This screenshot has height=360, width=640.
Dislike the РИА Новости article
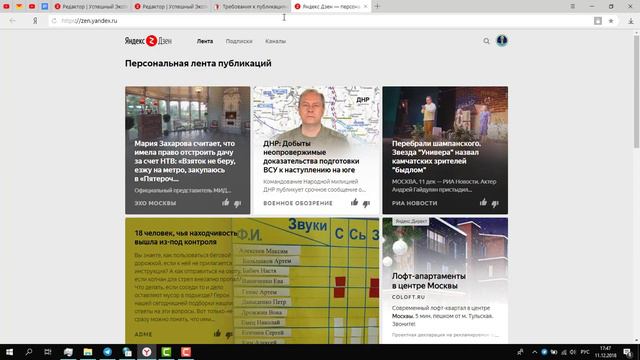coord(495,203)
